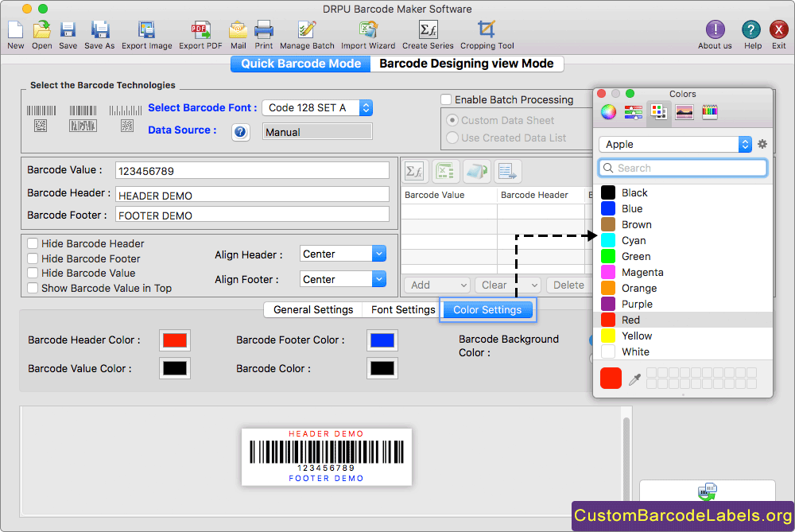The image size is (795, 532).
Task: Select the pencils picker in Colors panel
Action: [x=709, y=112]
